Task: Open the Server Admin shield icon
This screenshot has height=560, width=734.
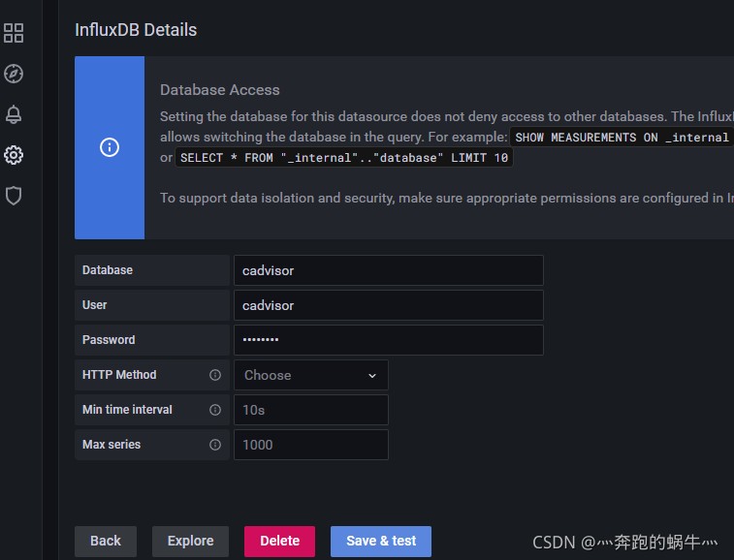Action: 14,196
